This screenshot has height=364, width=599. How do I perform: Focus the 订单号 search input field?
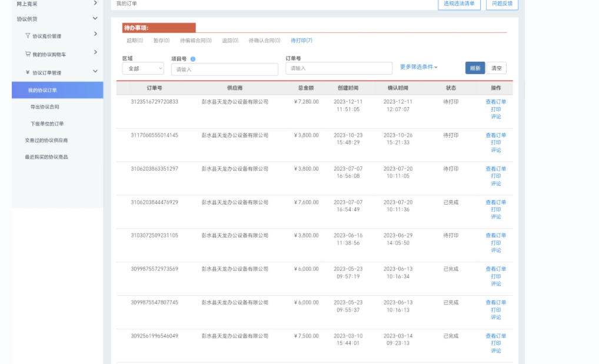pos(338,69)
